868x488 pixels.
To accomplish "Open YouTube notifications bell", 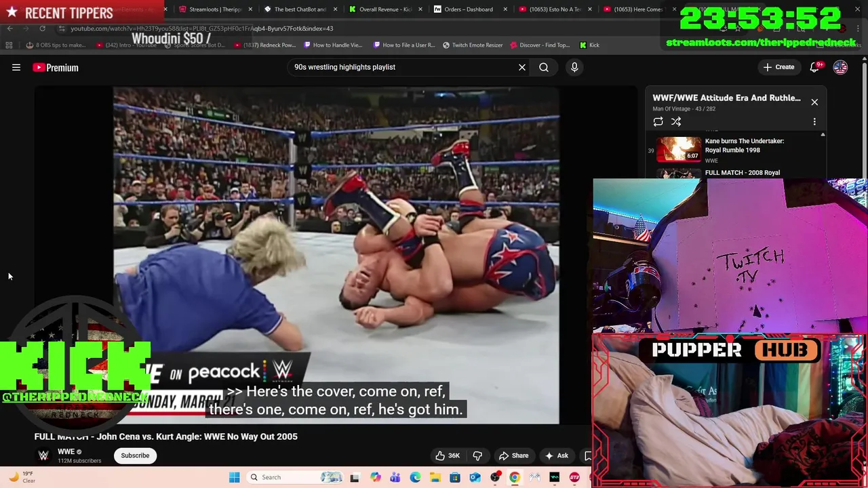I will (815, 67).
